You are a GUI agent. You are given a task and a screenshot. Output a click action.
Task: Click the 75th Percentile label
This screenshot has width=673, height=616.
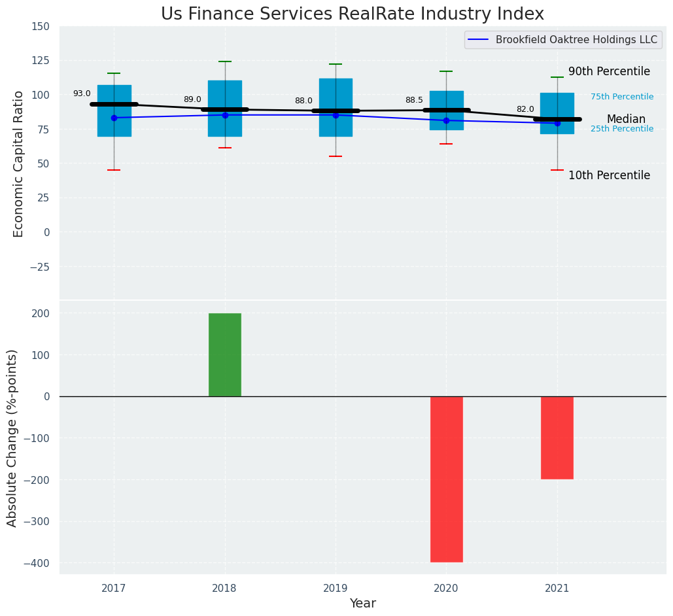[621, 97]
